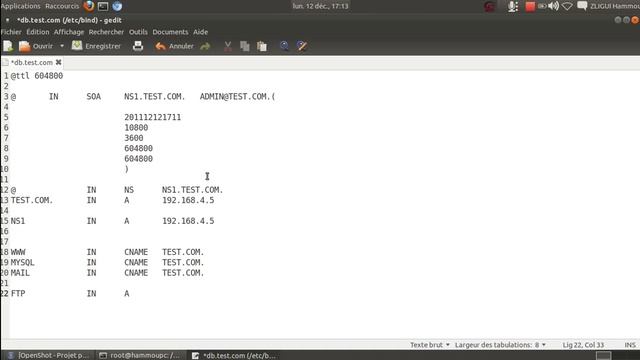The height and width of the screenshot is (360, 640).
Task: Open the Documents menu
Action: (x=170, y=32)
